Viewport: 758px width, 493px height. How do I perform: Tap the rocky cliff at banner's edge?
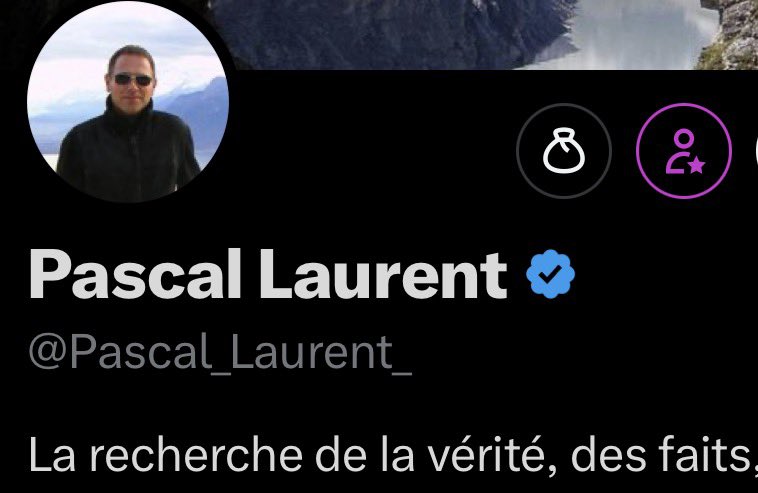[729, 35]
